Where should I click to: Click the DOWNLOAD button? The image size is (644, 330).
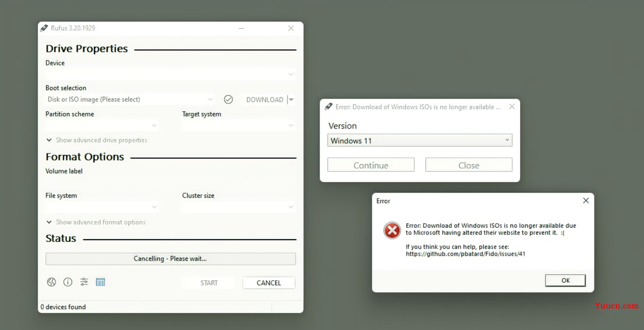[x=265, y=100]
